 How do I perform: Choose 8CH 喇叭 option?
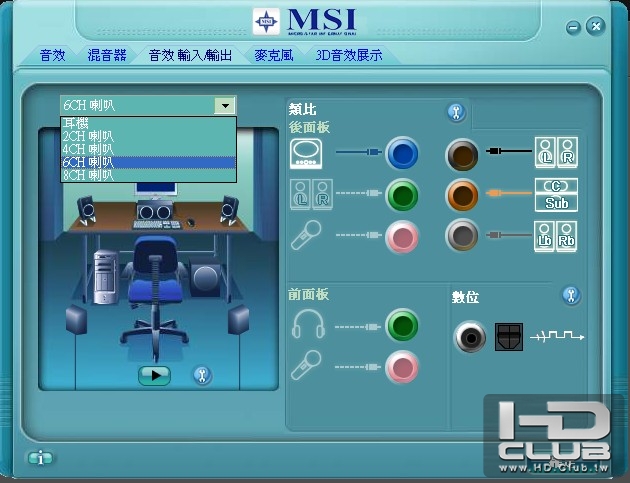coord(148,175)
